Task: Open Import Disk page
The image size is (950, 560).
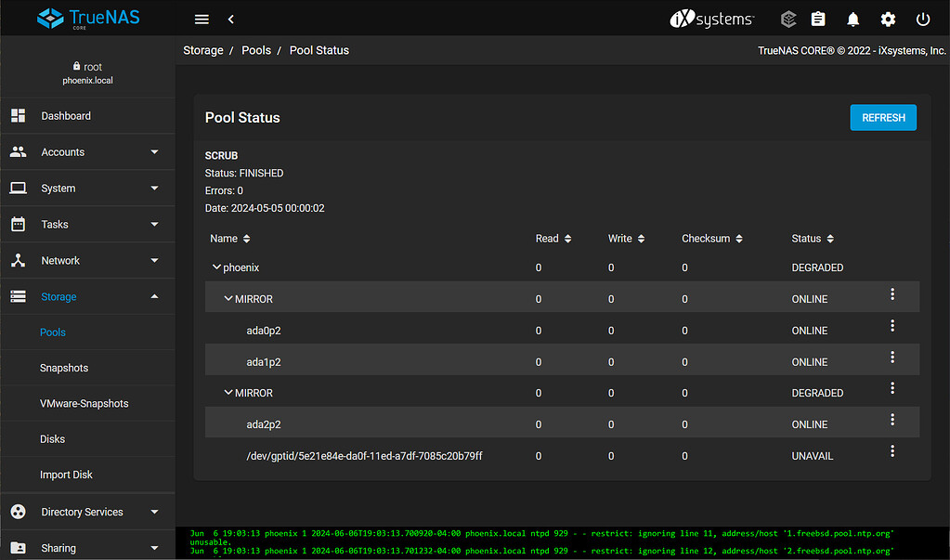Action: coord(66,475)
